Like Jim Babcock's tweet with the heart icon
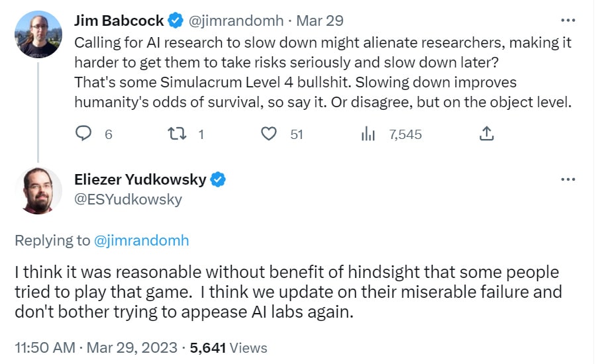This screenshot has height=364, width=598. 268,134
